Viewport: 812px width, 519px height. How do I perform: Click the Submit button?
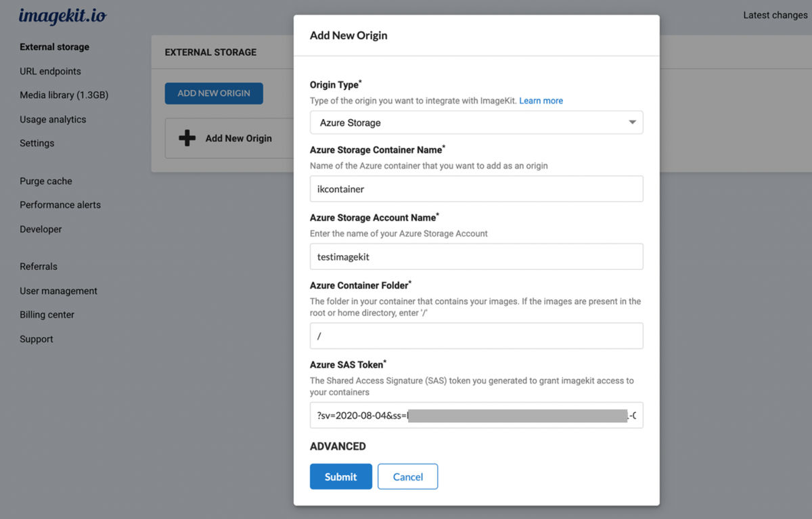[340, 476]
